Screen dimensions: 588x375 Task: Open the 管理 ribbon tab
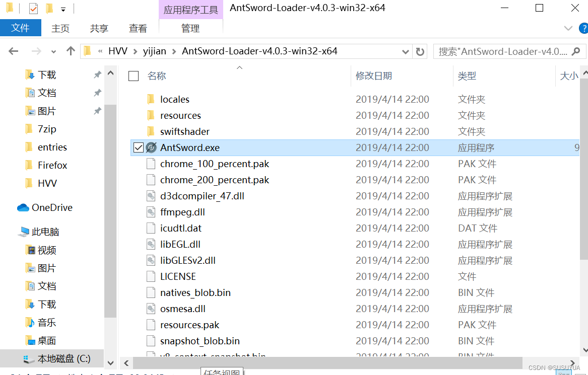pyautogui.click(x=190, y=29)
